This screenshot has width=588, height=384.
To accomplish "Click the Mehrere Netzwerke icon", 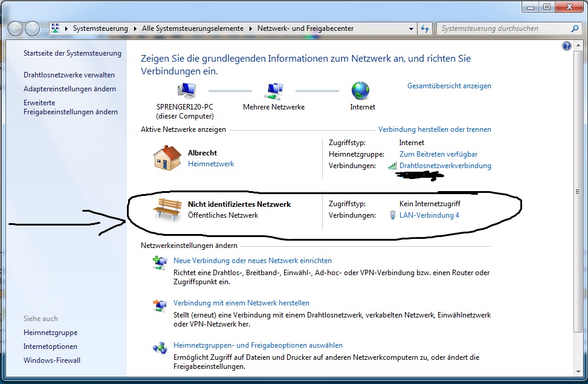I will pyautogui.click(x=274, y=91).
